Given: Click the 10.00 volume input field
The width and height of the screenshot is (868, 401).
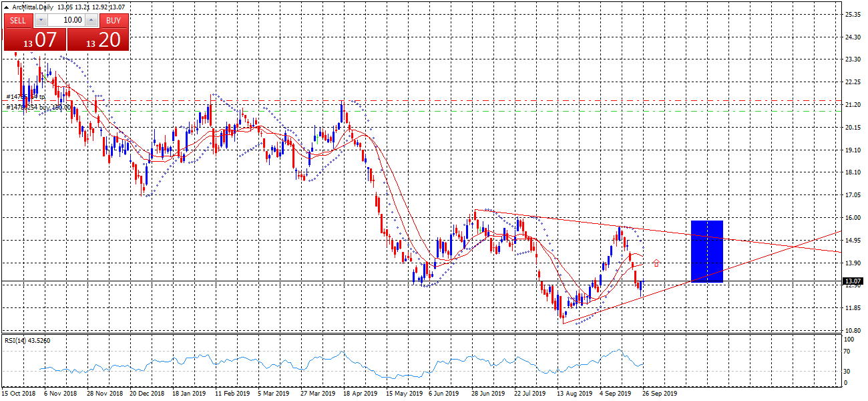Looking at the screenshot, I should pos(66,20).
